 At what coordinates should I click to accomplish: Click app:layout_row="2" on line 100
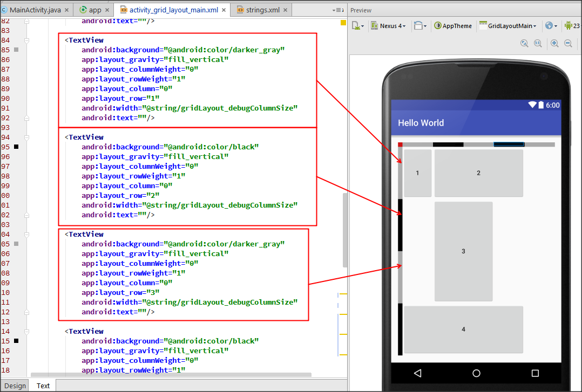click(120, 195)
